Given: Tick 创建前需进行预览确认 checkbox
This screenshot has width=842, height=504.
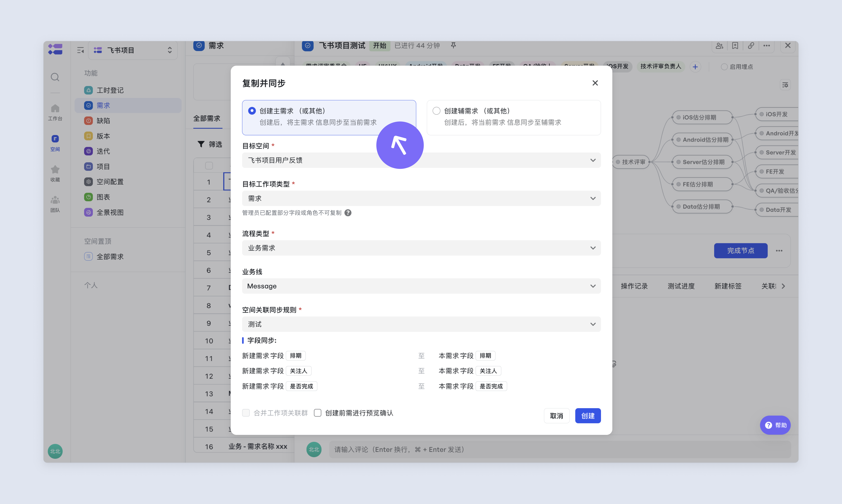Looking at the screenshot, I should click(318, 413).
